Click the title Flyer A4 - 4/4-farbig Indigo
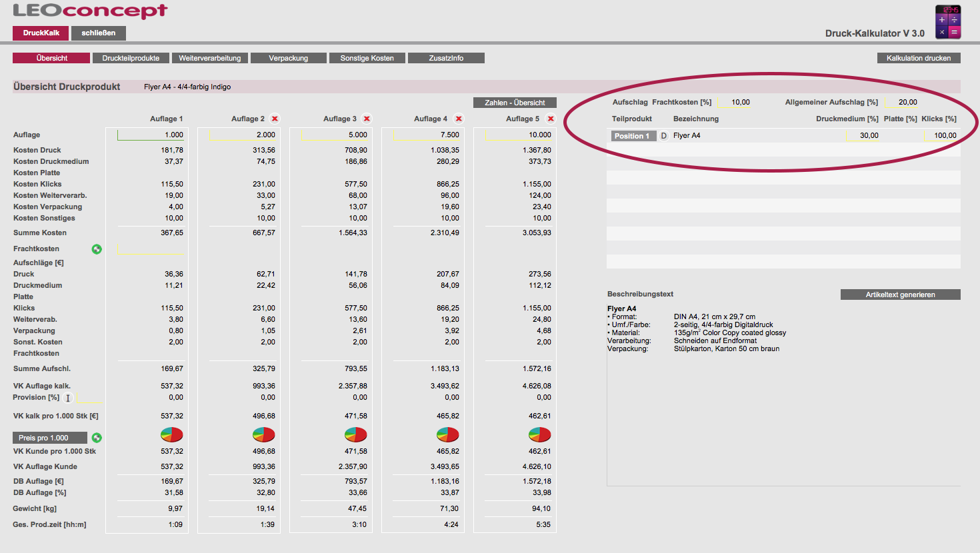980x553 pixels. coord(187,87)
